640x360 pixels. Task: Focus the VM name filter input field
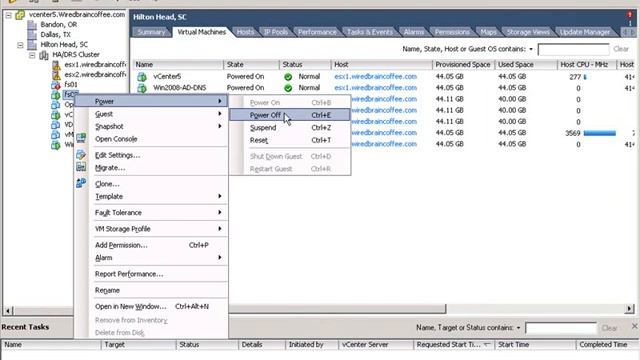point(573,49)
